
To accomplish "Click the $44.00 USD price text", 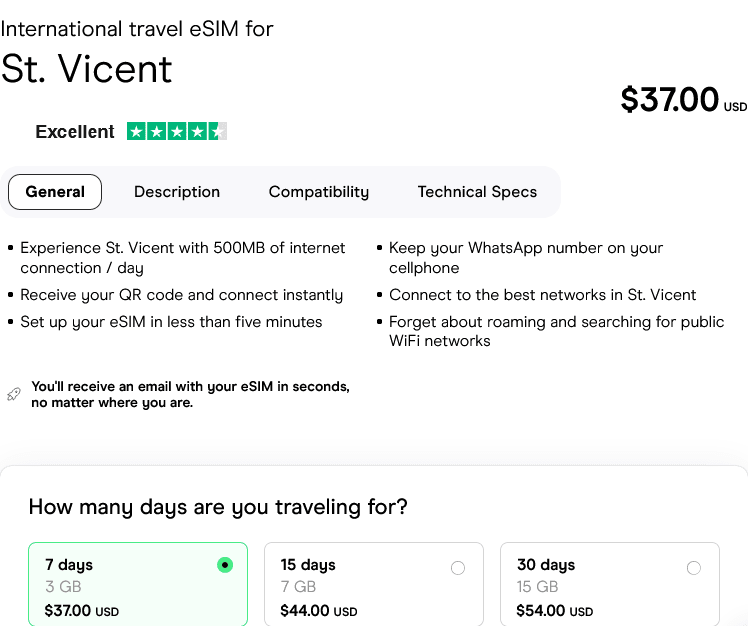I will click(318, 610).
